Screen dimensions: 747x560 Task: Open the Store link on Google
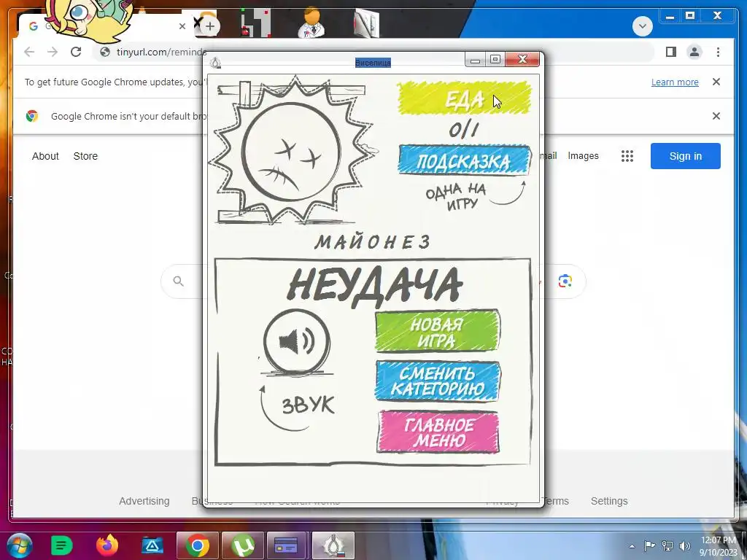[85, 156]
